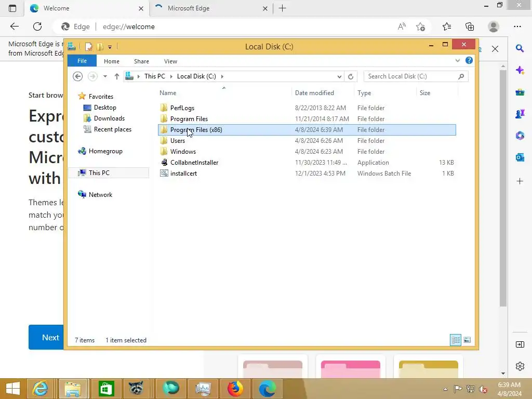Open the Edge profile avatar
The width and height of the screenshot is (532, 399).
tap(494, 26)
